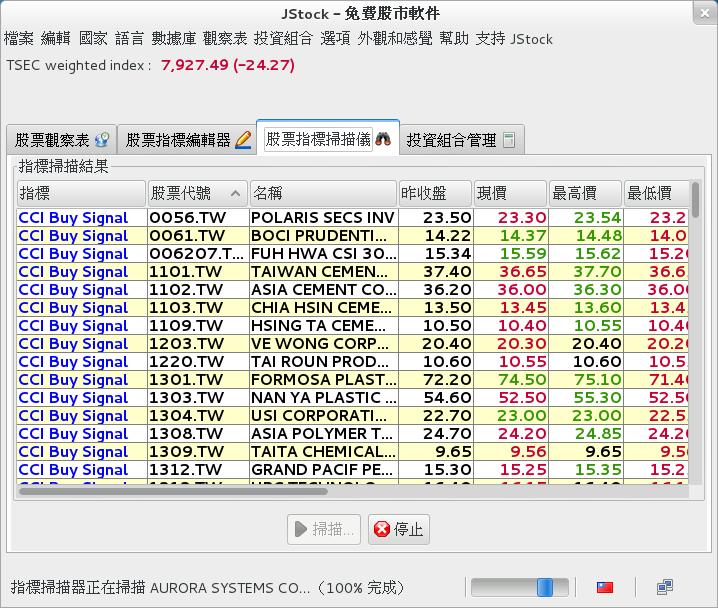Click the scan progress bar in status bar

(x=520, y=587)
